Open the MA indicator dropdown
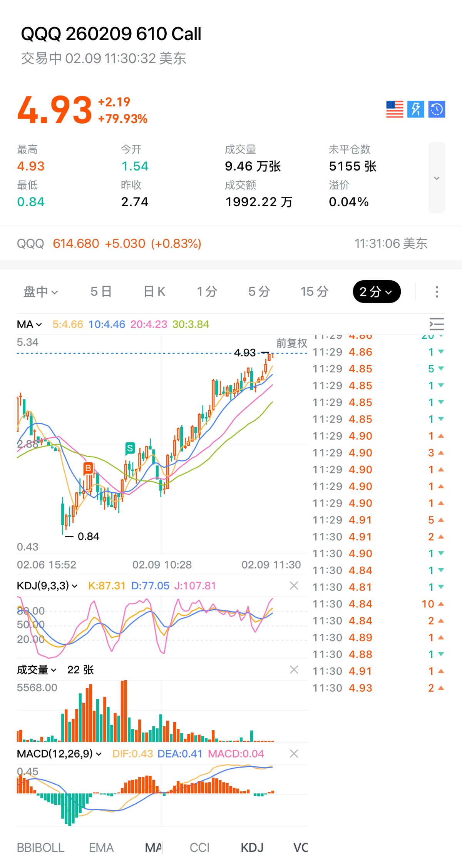 point(29,324)
